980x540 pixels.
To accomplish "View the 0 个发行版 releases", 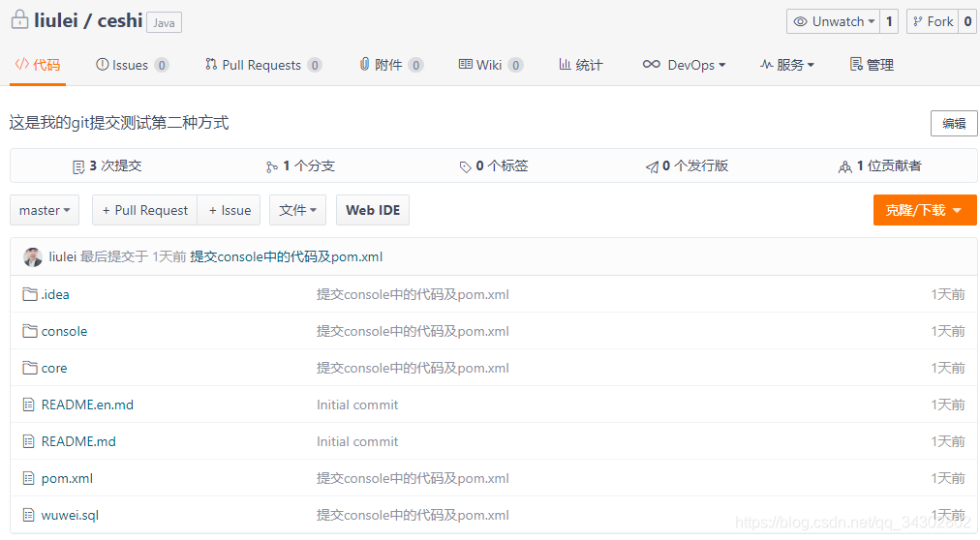I will 688,166.
